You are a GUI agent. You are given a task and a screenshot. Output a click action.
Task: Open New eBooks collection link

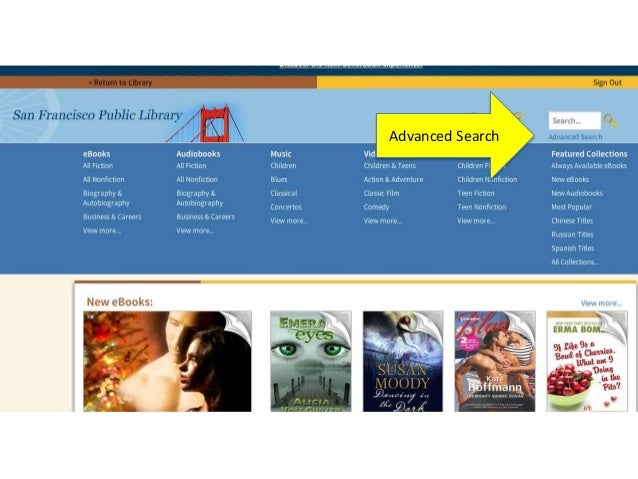[x=570, y=179]
